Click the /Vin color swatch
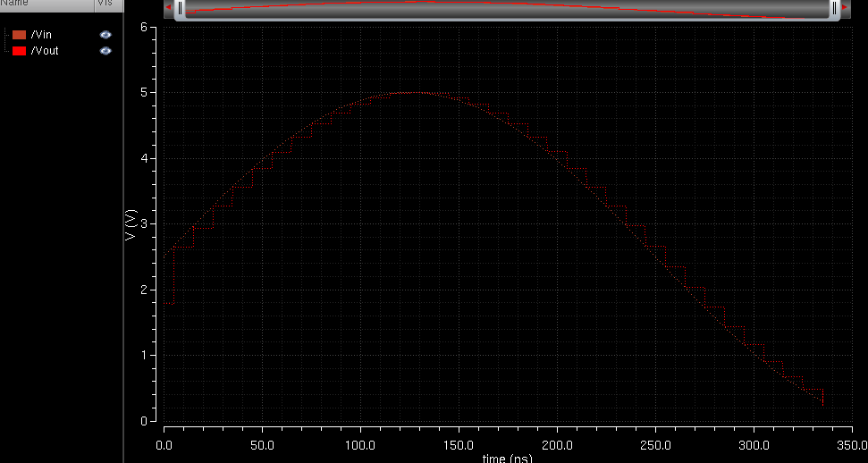The width and height of the screenshot is (868, 463). [19, 35]
